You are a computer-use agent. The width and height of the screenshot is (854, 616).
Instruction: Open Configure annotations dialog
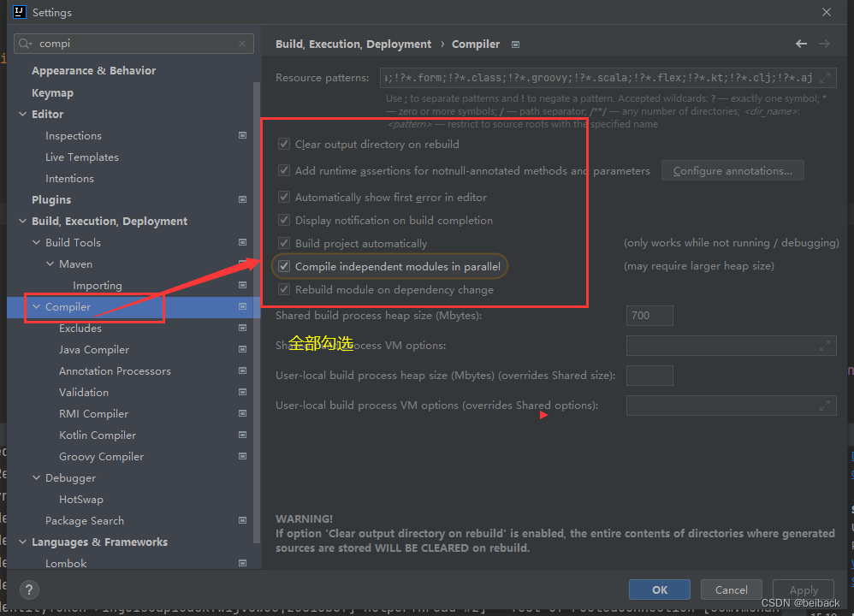(732, 170)
